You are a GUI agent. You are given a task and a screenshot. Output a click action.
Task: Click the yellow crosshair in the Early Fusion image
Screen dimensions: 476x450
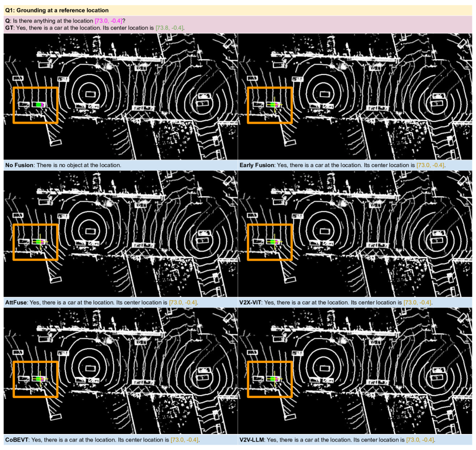[274, 105]
